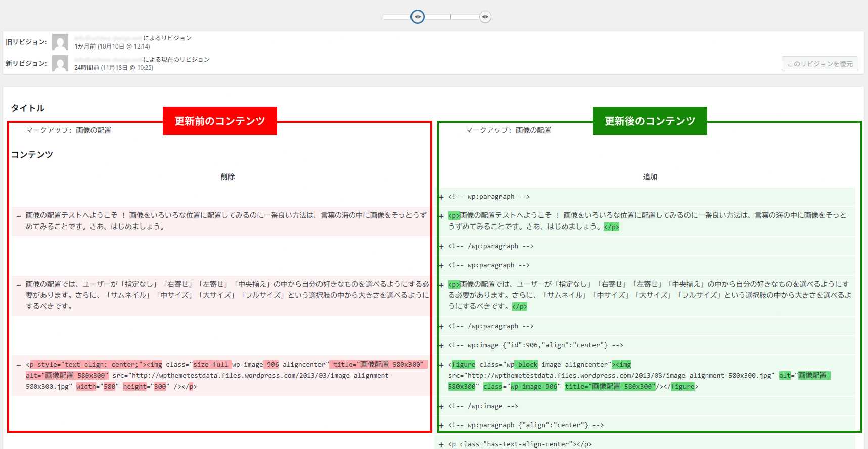Viewport: 868px width, 449px height.
Task: Click the plus marker beside closing /wp:image line
Action: click(441, 407)
